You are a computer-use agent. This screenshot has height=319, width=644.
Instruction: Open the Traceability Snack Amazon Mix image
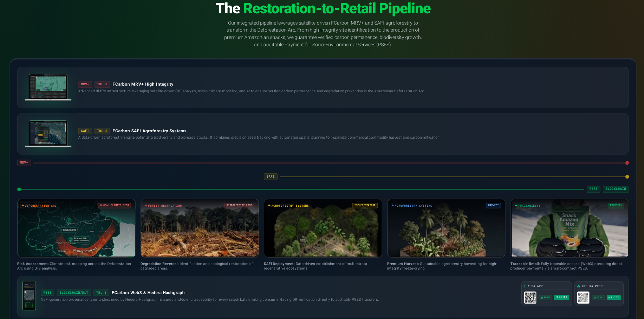tap(570, 228)
